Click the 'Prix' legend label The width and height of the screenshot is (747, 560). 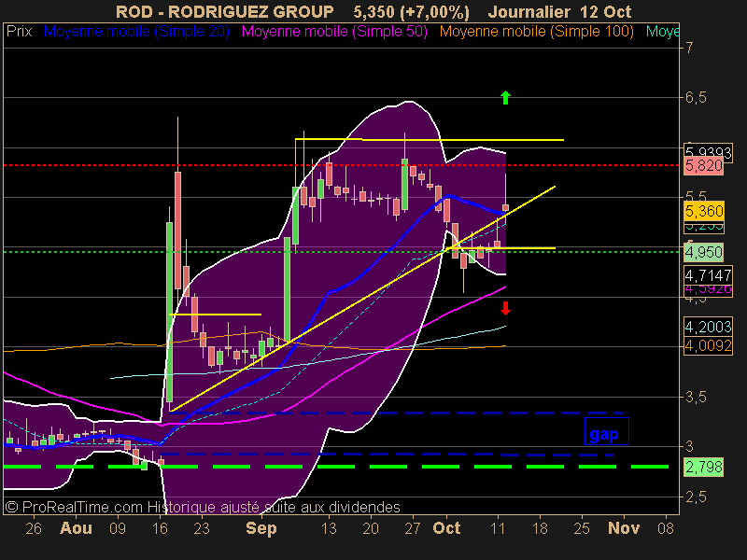pos(19,32)
